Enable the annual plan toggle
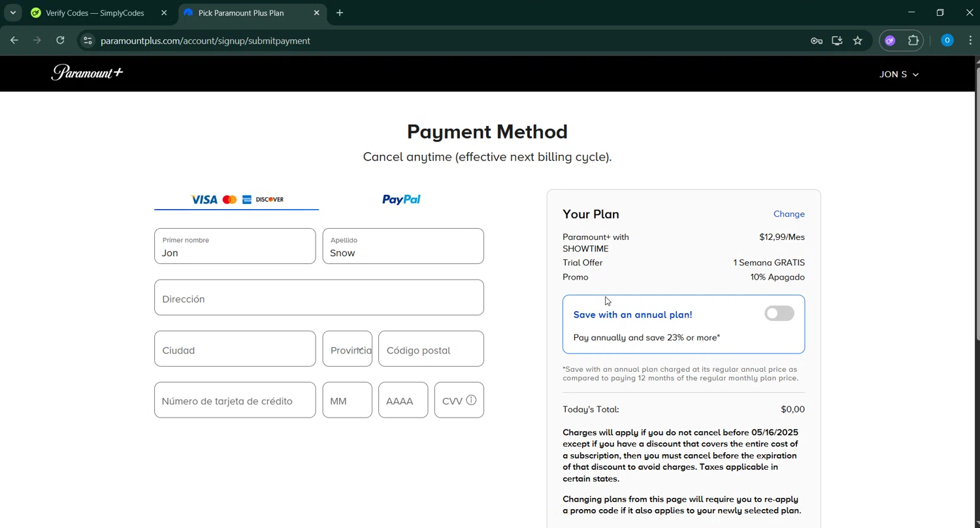The width and height of the screenshot is (980, 528). coord(779,314)
